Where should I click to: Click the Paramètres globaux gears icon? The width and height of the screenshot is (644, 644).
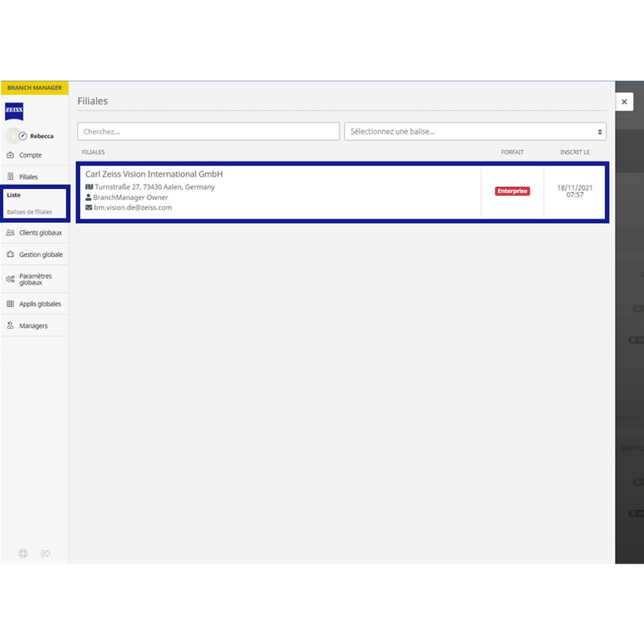click(10, 279)
